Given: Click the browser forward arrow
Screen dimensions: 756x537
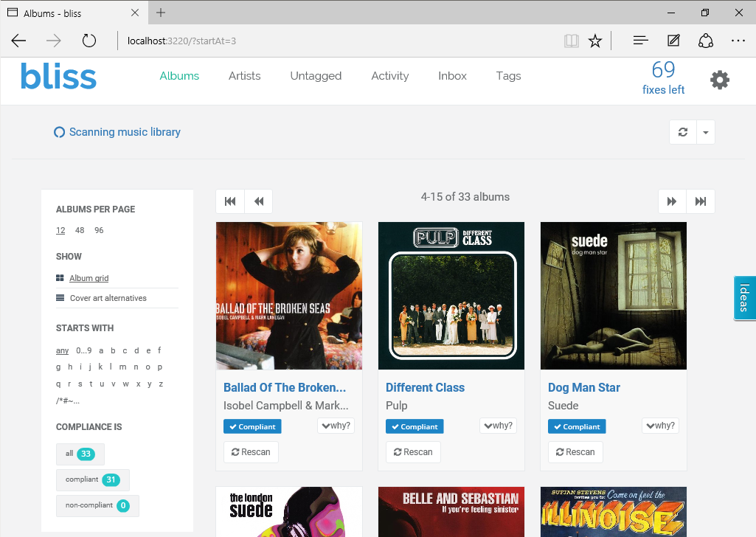Looking at the screenshot, I should click(54, 41).
